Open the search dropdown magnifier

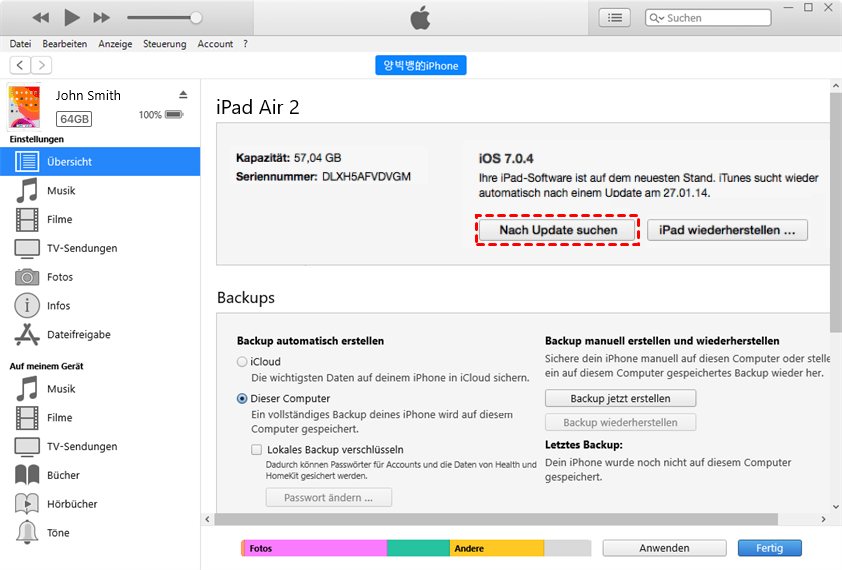tap(657, 18)
